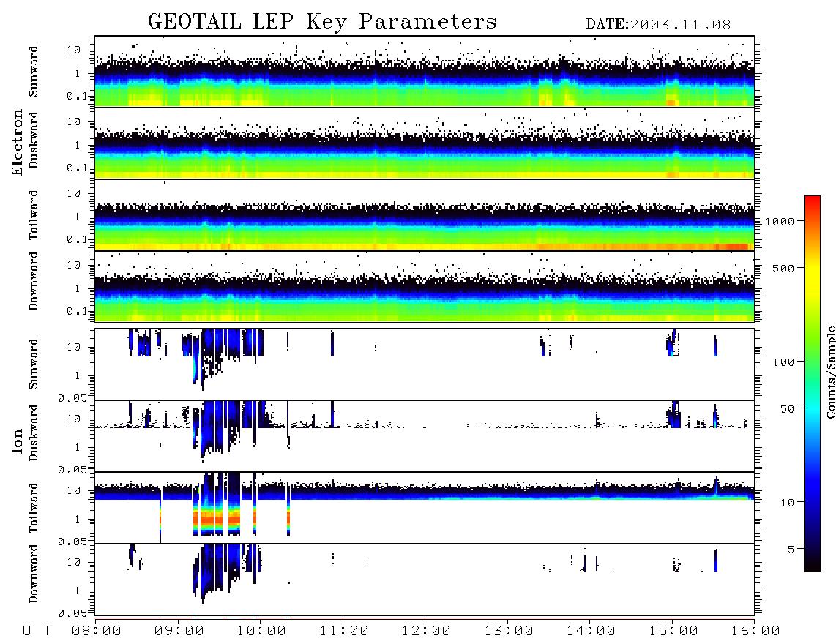This screenshot has height=644, width=836.
Task: Click the 08:00 time tick label
Action: point(97,632)
